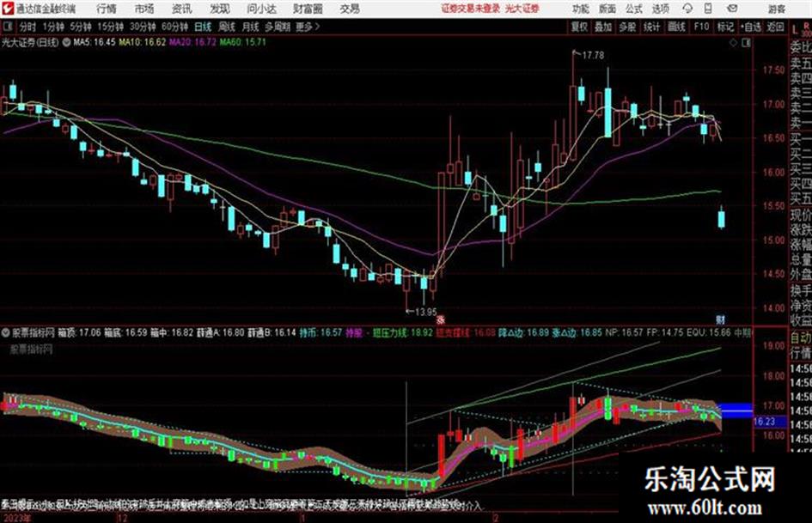The width and height of the screenshot is (812, 523).
Task: Open the 功能 menu
Action: click(x=581, y=9)
